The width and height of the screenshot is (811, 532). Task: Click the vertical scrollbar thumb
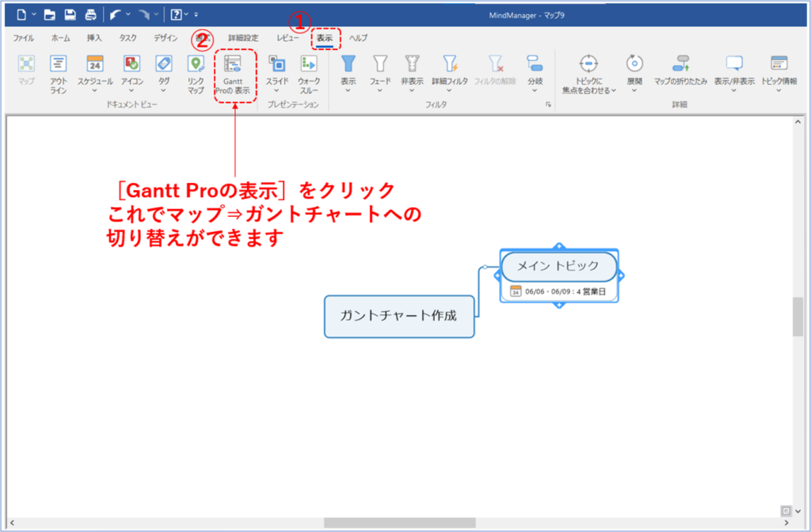tap(798, 317)
